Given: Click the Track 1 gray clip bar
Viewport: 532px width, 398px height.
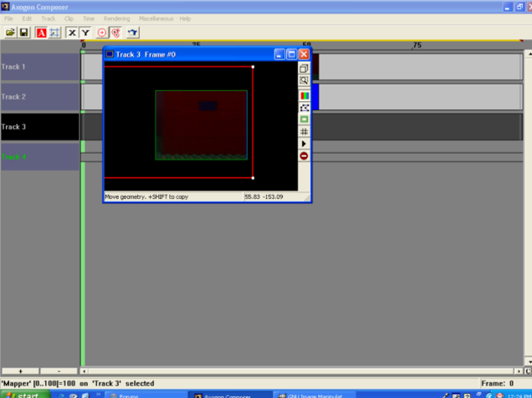Looking at the screenshot, I should [420, 67].
